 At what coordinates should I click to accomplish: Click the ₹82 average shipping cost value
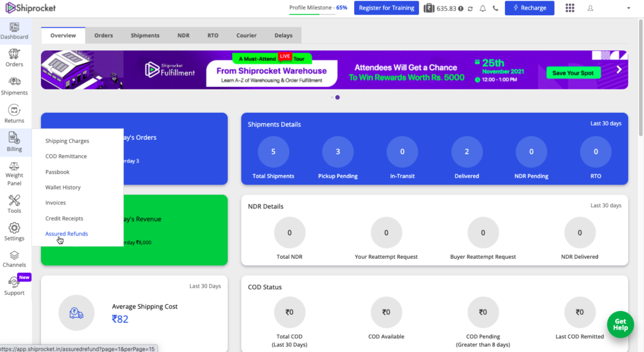(x=120, y=319)
